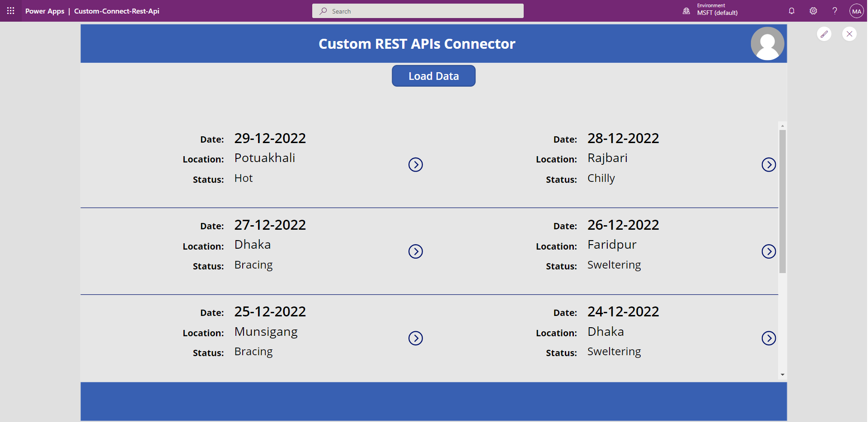Open details arrow for Potuakhali 29-12-2022

(415, 165)
